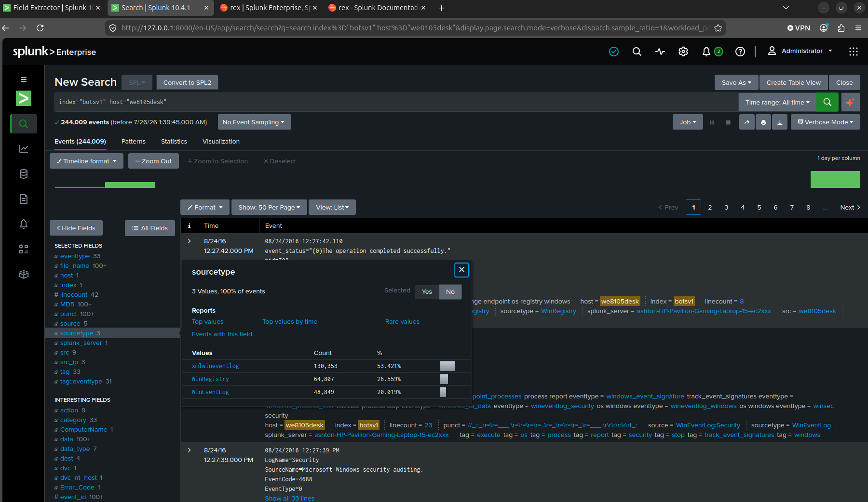Bookmark this page in browser address bar
The width and height of the screenshot is (868, 502).
click(x=718, y=28)
